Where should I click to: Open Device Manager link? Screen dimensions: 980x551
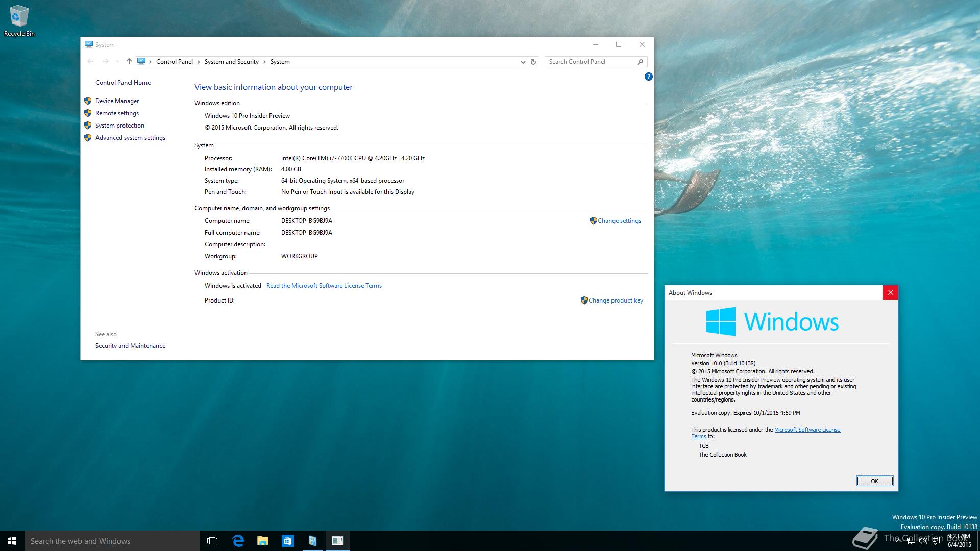pyautogui.click(x=117, y=101)
